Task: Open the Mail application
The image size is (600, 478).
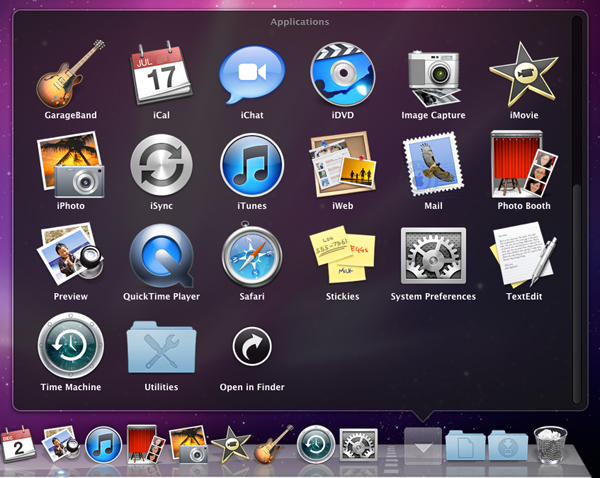Action: (x=433, y=164)
